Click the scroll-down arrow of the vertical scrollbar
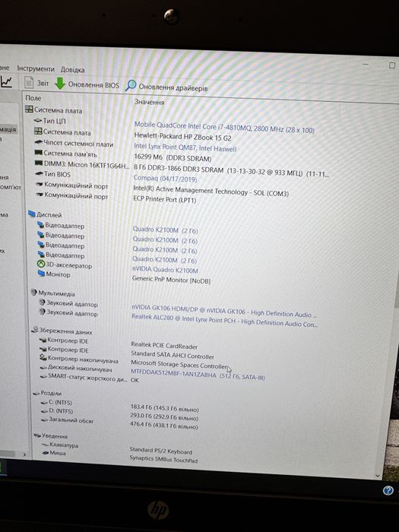 point(378,476)
